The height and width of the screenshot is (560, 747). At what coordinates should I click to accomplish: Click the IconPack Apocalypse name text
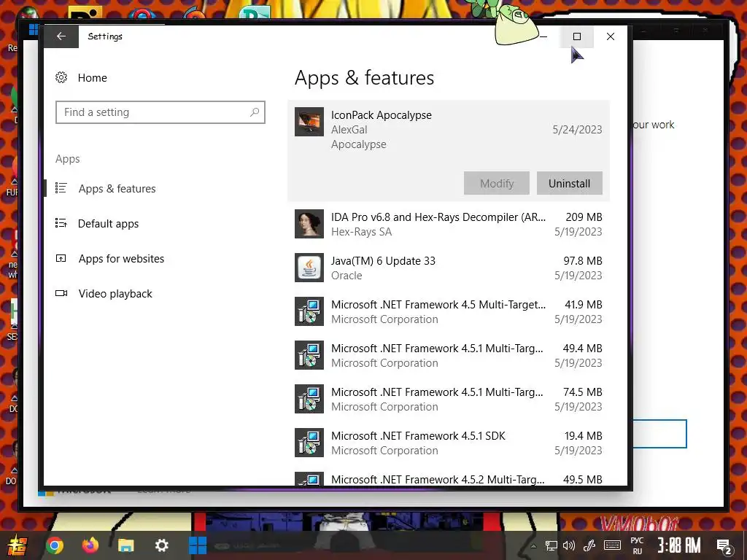[381, 115]
